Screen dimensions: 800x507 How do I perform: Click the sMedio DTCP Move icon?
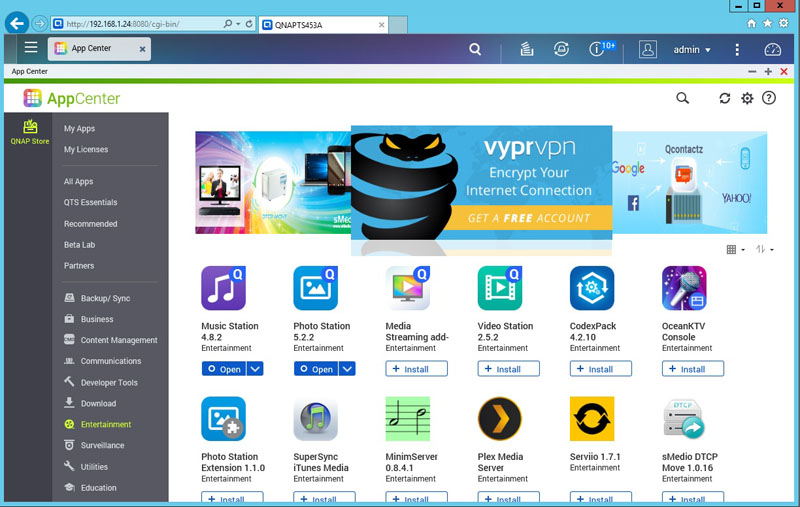tap(684, 419)
